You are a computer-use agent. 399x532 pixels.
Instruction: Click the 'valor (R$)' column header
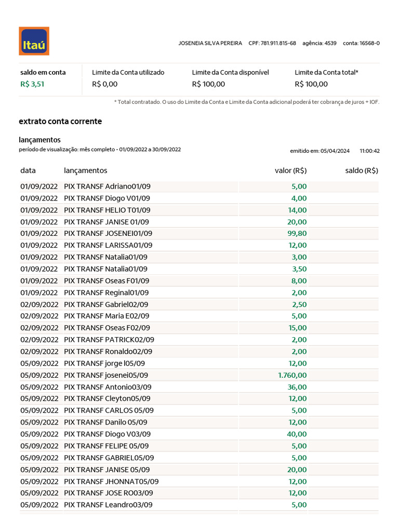290,170
